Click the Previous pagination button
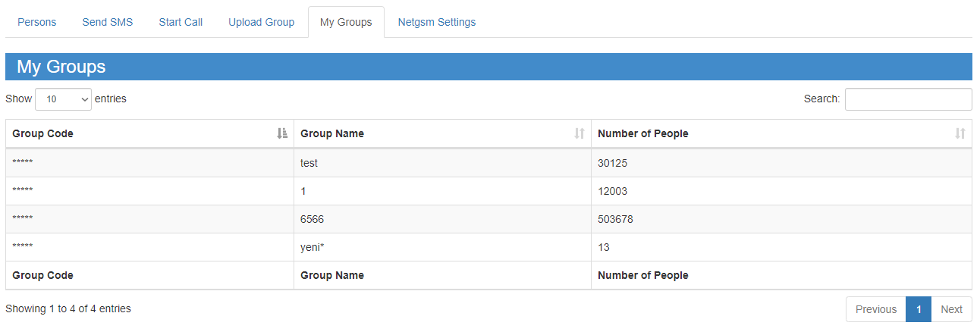This screenshot has width=980, height=335. pyautogui.click(x=875, y=309)
